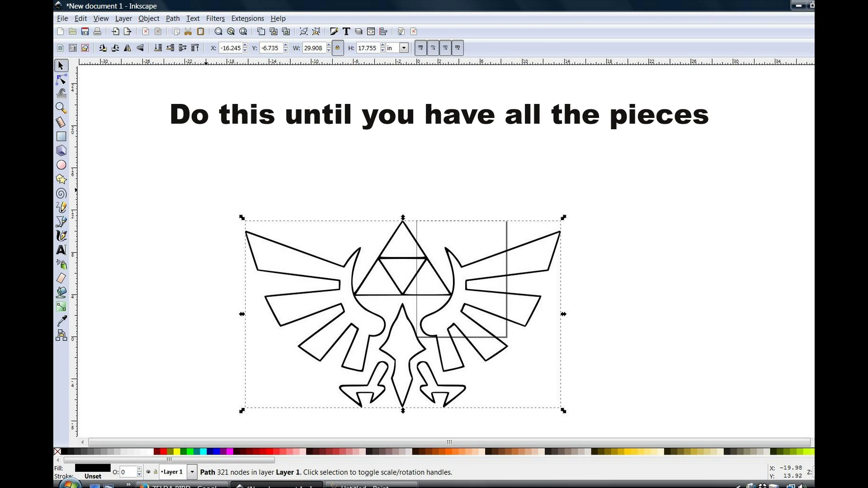Open the Extensions menu
The image size is (868, 488).
point(247,18)
